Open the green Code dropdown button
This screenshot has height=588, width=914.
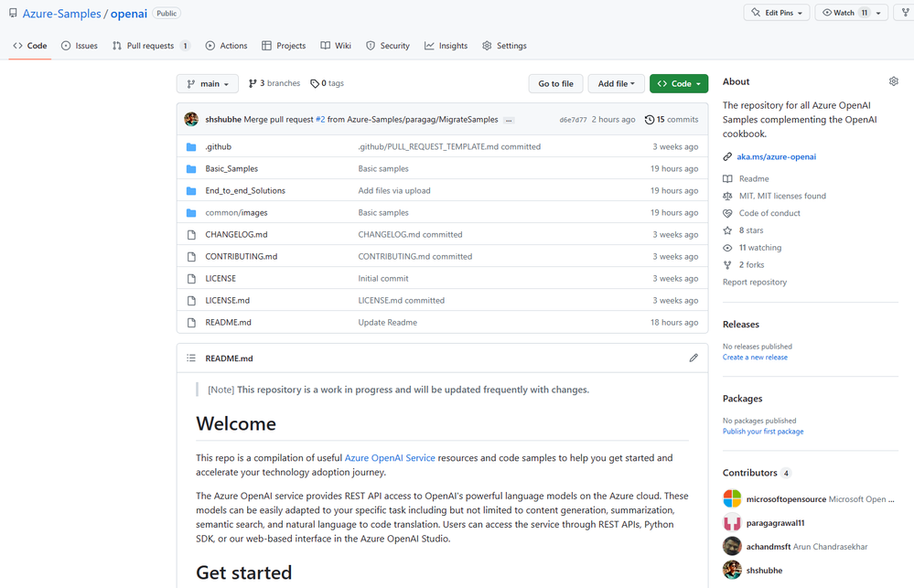(679, 84)
